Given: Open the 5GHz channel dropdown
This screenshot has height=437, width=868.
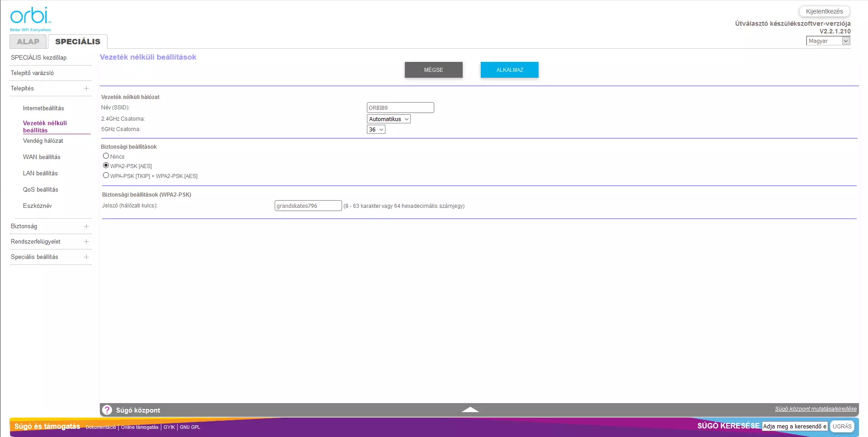Looking at the screenshot, I should pyautogui.click(x=376, y=130).
